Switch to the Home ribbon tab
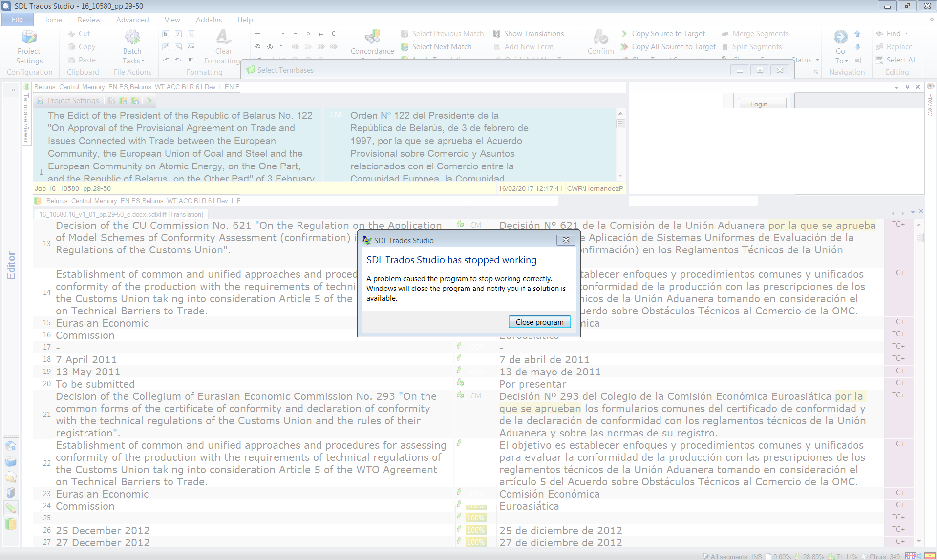The height and width of the screenshot is (560, 937). tap(52, 20)
